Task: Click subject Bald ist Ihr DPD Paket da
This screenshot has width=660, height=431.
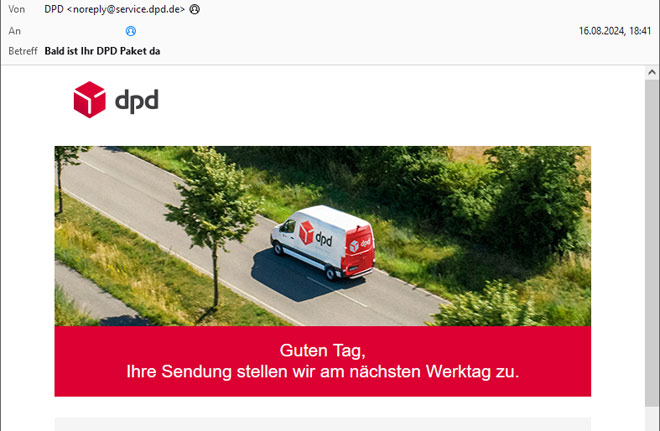Action: click(x=102, y=51)
